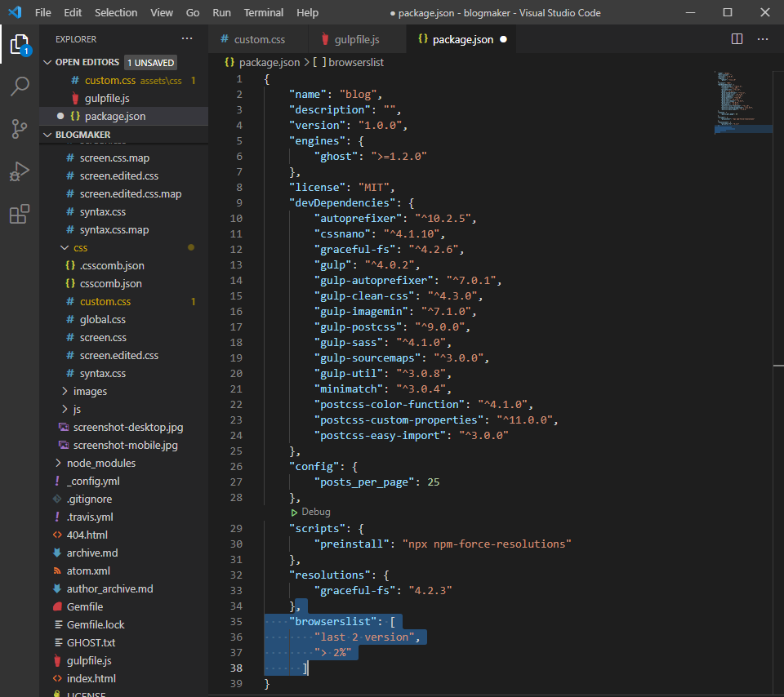Click braces icon in package.json breadcrumb

[x=229, y=63]
